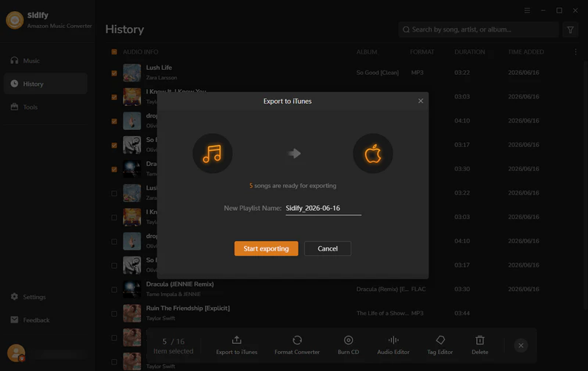The height and width of the screenshot is (371, 588).
Task: Click Lush Life album thumbnail
Action: pyautogui.click(x=132, y=73)
